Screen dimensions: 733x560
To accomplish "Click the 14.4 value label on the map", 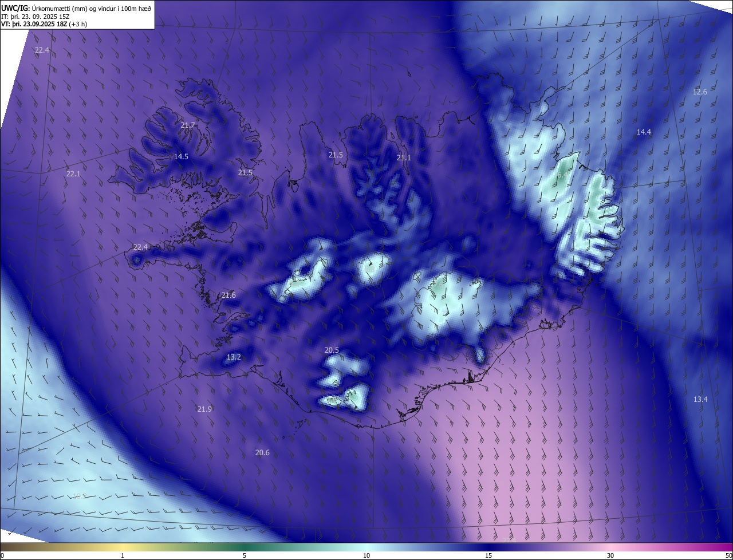I will (x=644, y=132).
